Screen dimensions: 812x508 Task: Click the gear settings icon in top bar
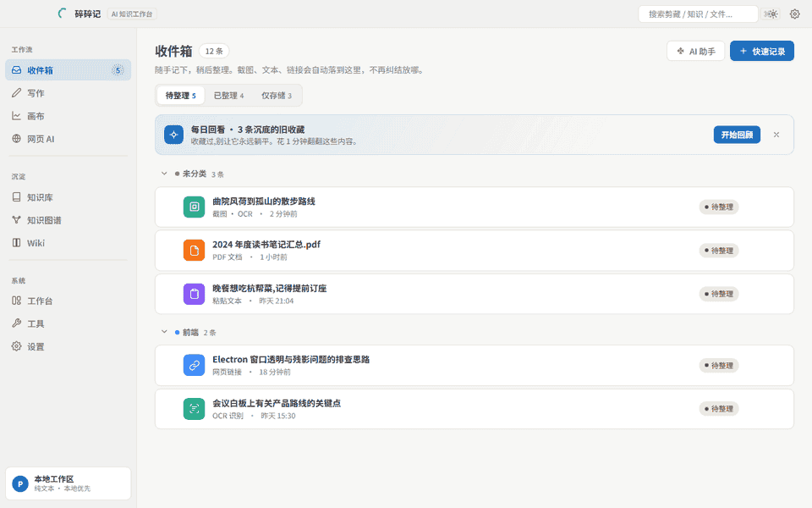794,14
